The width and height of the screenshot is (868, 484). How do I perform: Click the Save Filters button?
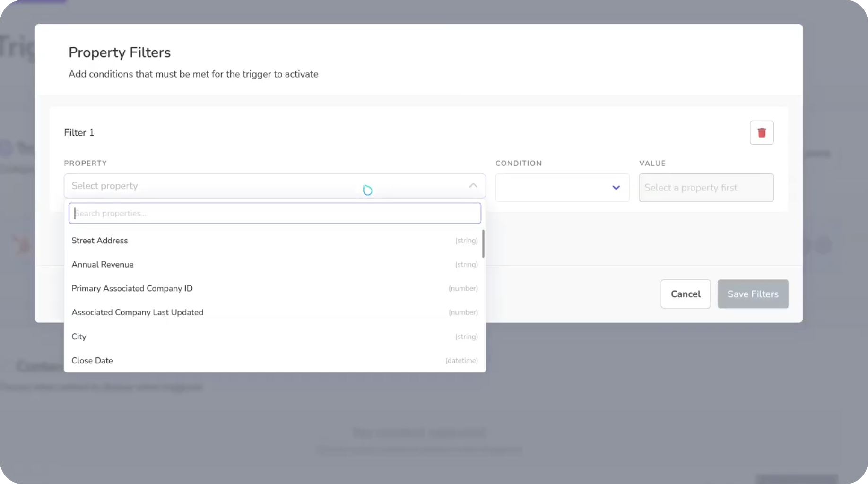pos(753,294)
